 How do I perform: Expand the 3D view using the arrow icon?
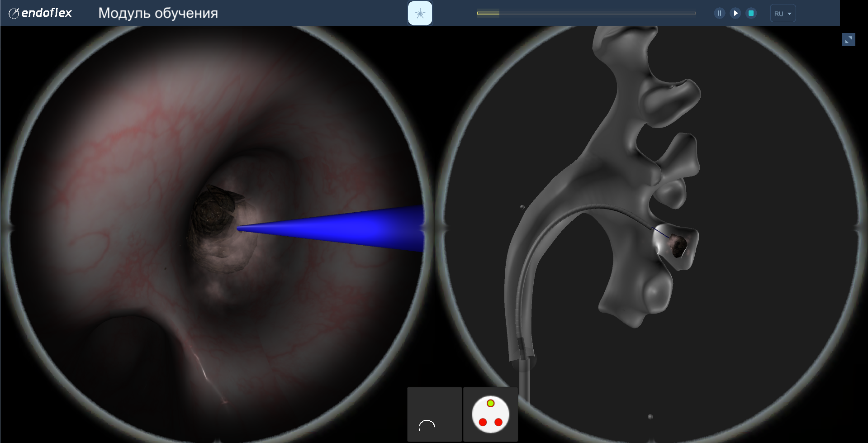pos(849,40)
